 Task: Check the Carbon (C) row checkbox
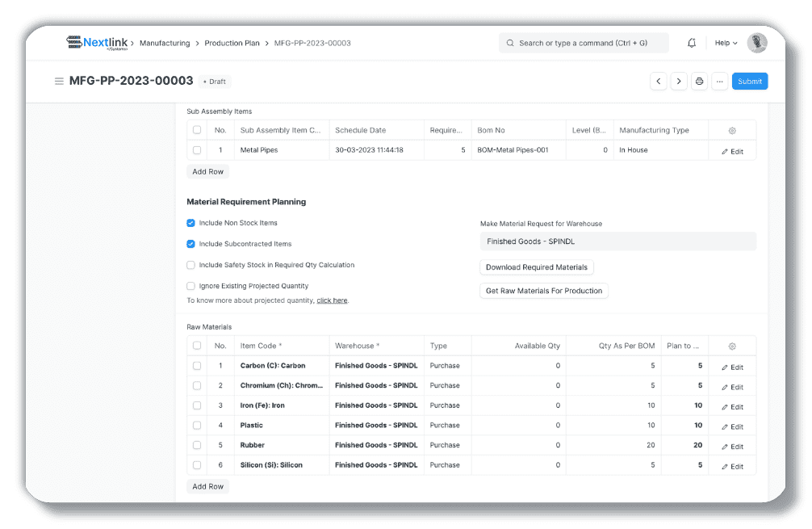197,365
